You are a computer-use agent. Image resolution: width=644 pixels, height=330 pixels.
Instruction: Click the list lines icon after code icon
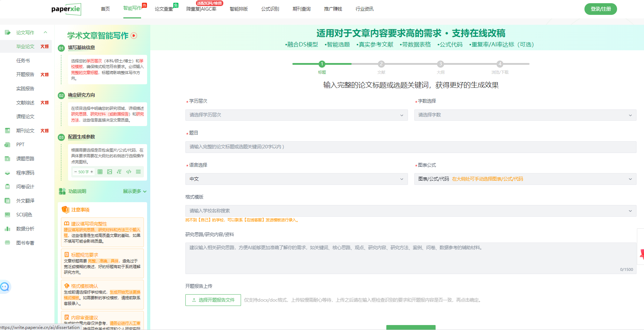[x=138, y=172]
